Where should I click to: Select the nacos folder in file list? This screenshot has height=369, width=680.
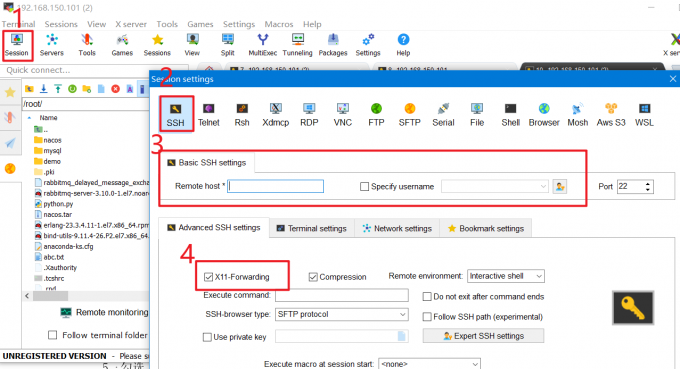tap(48, 140)
